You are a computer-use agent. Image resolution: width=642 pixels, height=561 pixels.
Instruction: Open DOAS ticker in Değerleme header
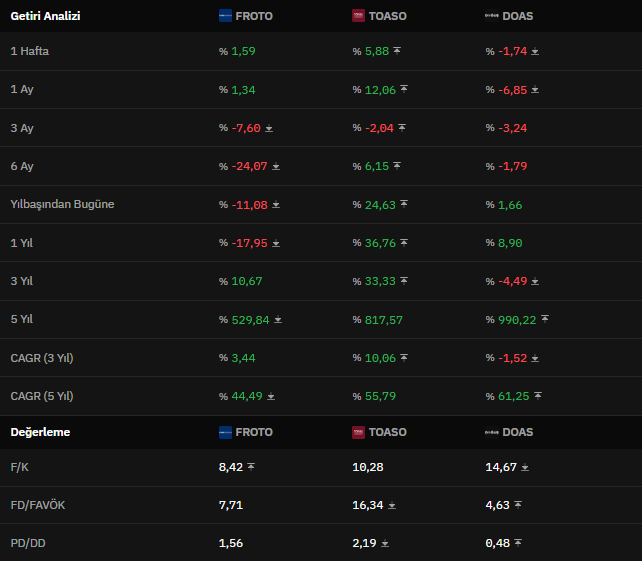click(518, 432)
